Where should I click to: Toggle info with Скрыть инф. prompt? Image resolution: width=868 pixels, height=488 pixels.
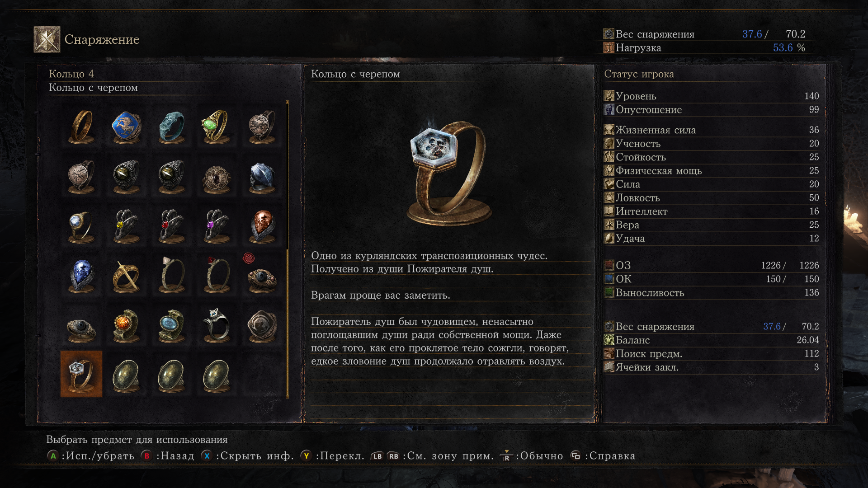pos(247,456)
